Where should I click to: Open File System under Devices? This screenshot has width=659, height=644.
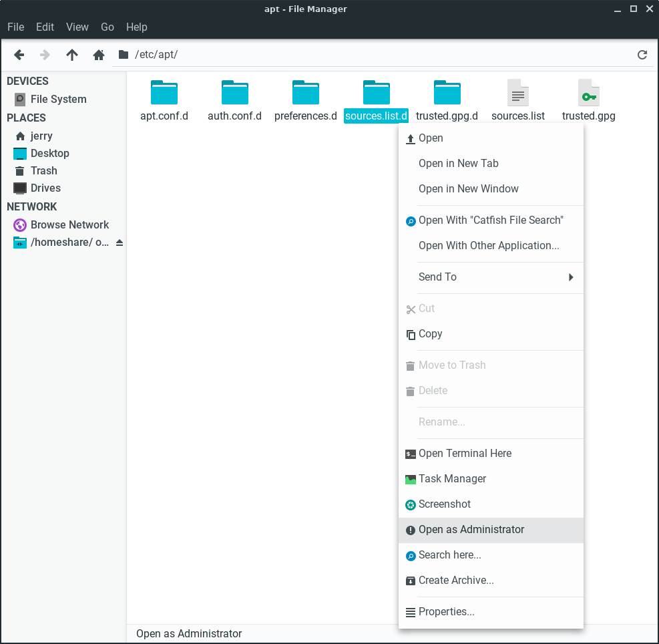pos(58,99)
